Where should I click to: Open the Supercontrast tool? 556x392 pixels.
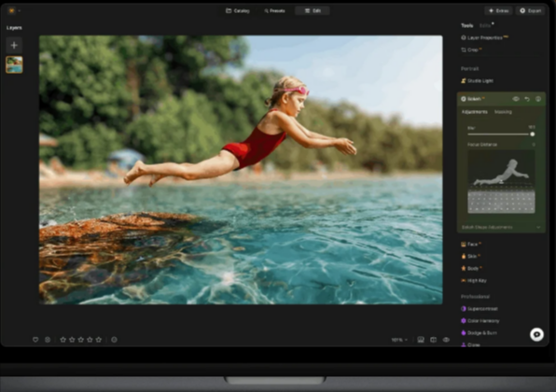[x=480, y=309]
